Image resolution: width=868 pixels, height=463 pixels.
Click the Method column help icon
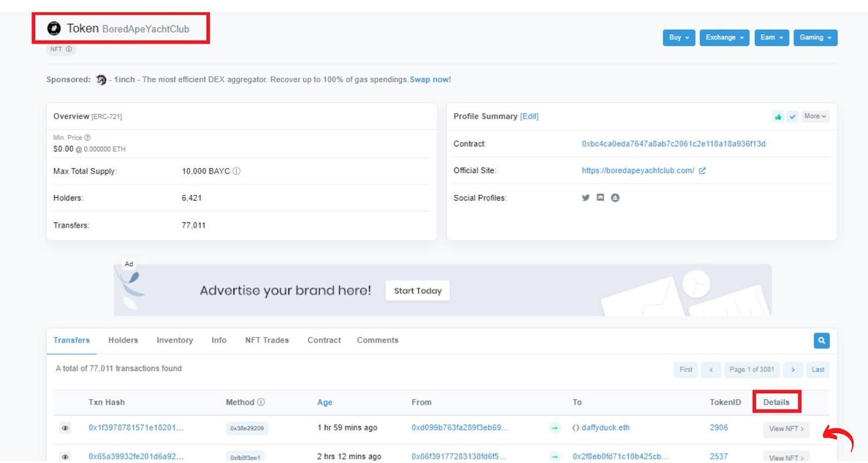pyautogui.click(x=261, y=402)
